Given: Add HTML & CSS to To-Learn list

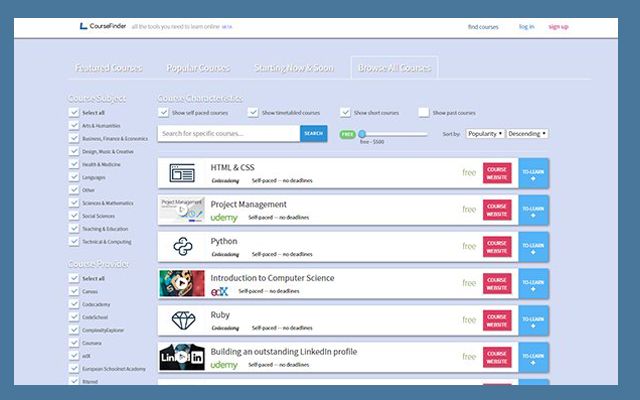Looking at the screenshot, I should [533, 172].
